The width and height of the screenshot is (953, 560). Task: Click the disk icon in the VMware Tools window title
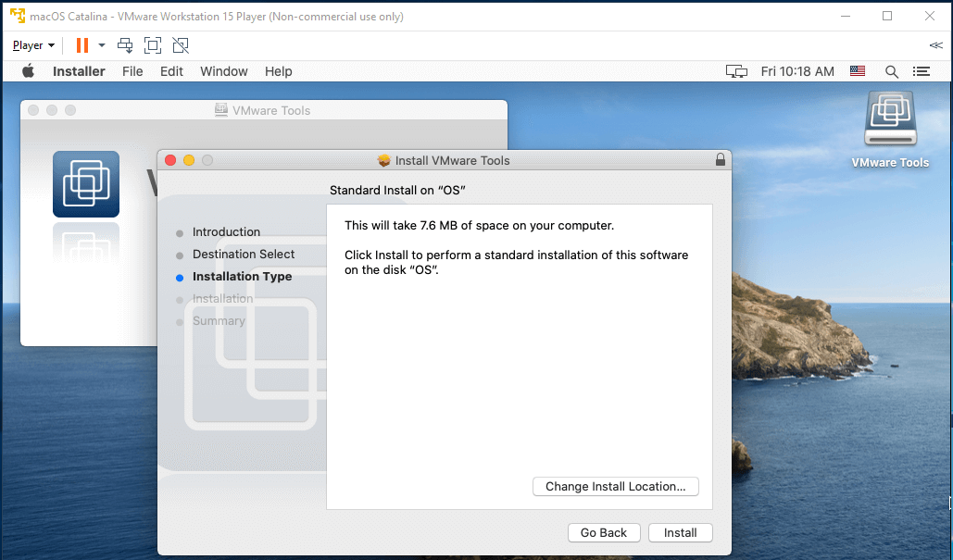pos(221,110)
